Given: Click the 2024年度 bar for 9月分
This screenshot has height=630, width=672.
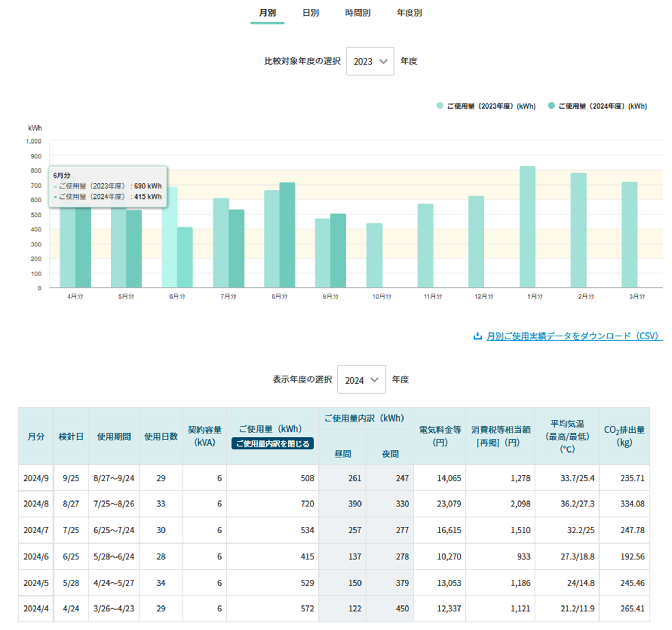Looking at the screenshot, I should pyautogui.click(x=338, y=250).
